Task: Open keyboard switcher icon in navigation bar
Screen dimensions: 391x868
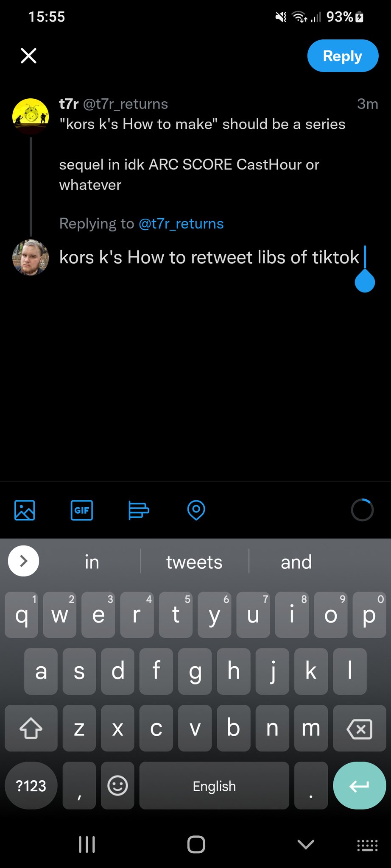Action: [367, 845]
